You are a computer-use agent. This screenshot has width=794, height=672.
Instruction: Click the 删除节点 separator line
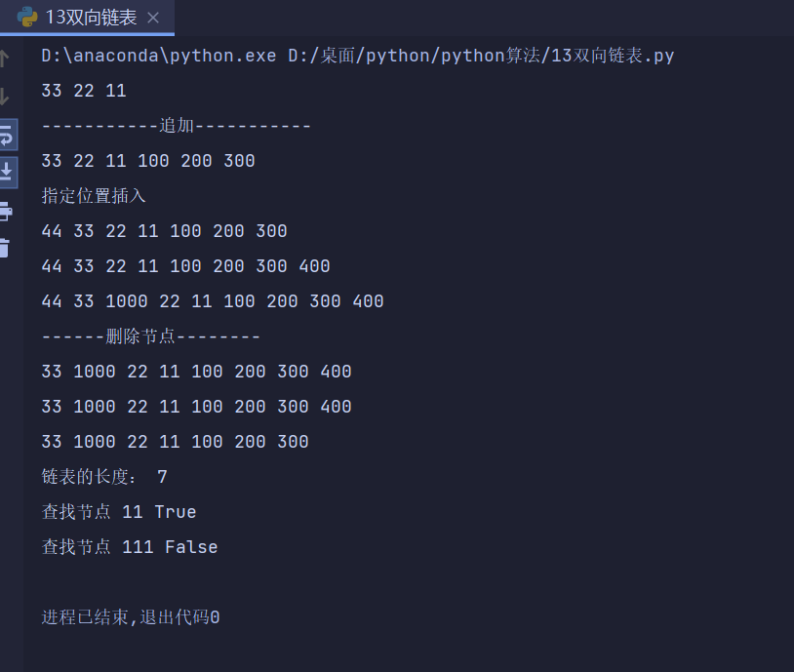[151, 336]
